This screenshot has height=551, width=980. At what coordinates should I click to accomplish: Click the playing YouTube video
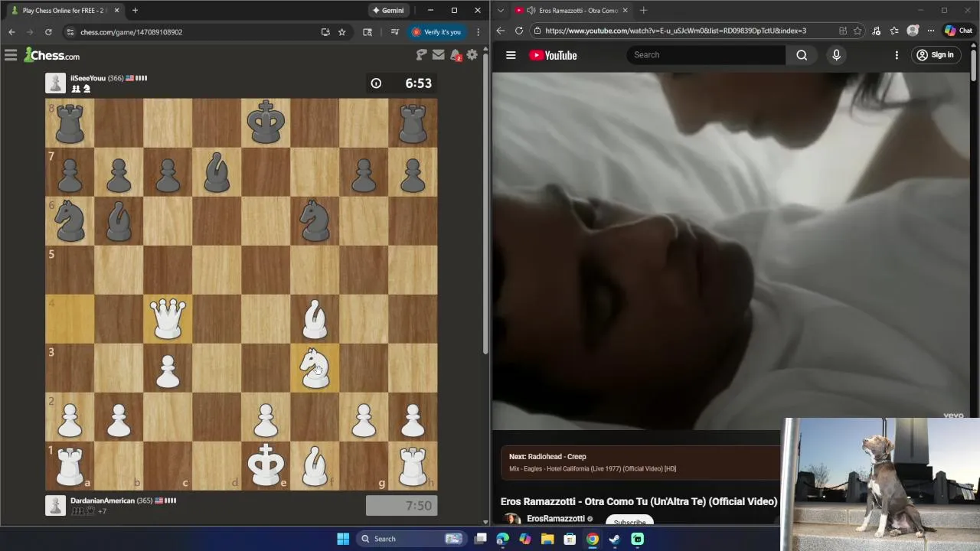click(x=731, y=251)
